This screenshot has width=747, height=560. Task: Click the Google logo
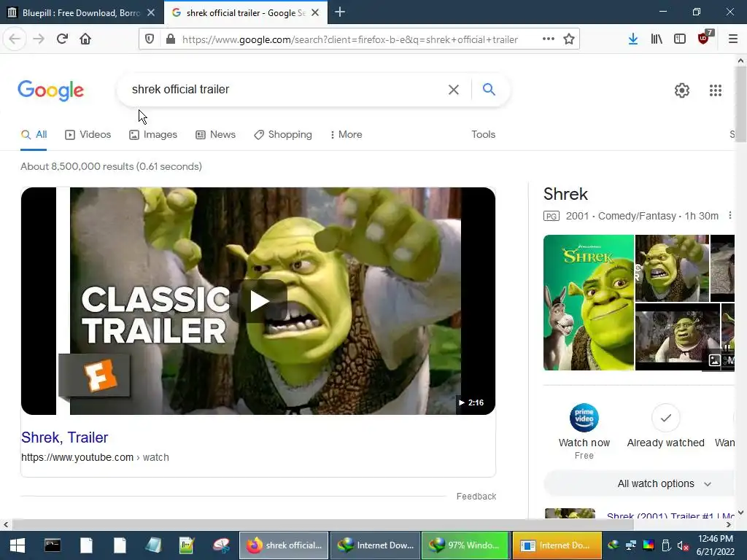[51, 90]
